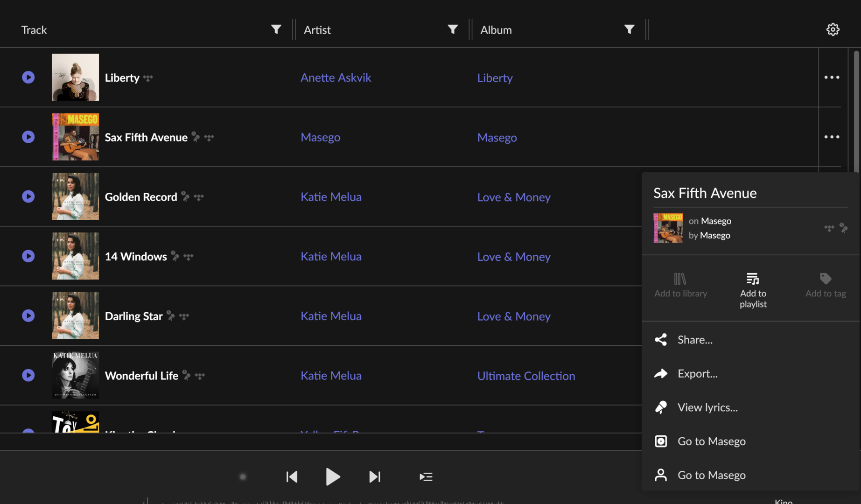Choose Export... in the context menu
861x504 pixels.
(x=697, y=374)
